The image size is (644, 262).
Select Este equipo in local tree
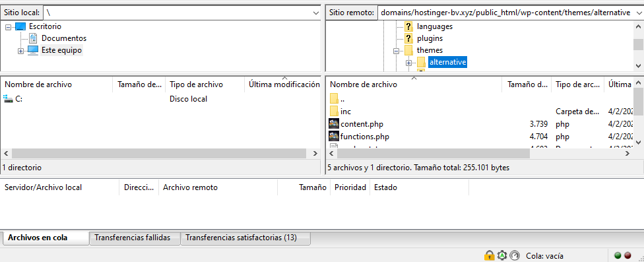pyautogui.click(x=61, y=51)
